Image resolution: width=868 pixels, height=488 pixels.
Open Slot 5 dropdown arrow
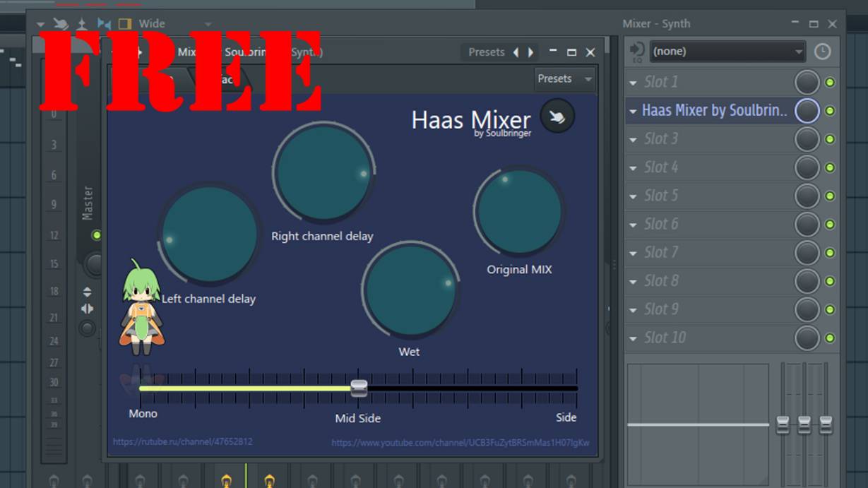click(x=633, y=196)
